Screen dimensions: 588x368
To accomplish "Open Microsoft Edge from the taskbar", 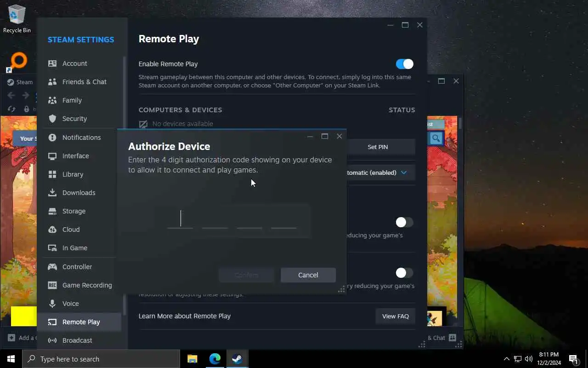I will click(215, 359).
